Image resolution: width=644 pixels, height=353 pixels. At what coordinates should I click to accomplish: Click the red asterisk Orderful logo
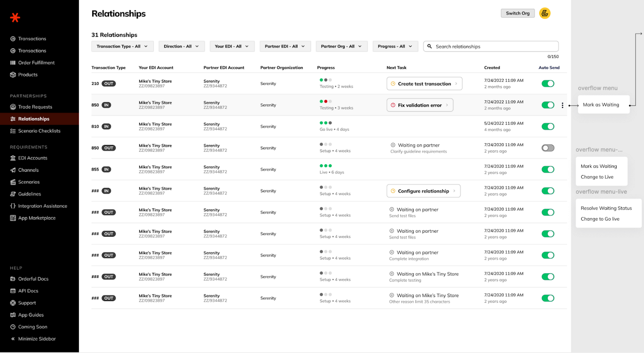15,17
